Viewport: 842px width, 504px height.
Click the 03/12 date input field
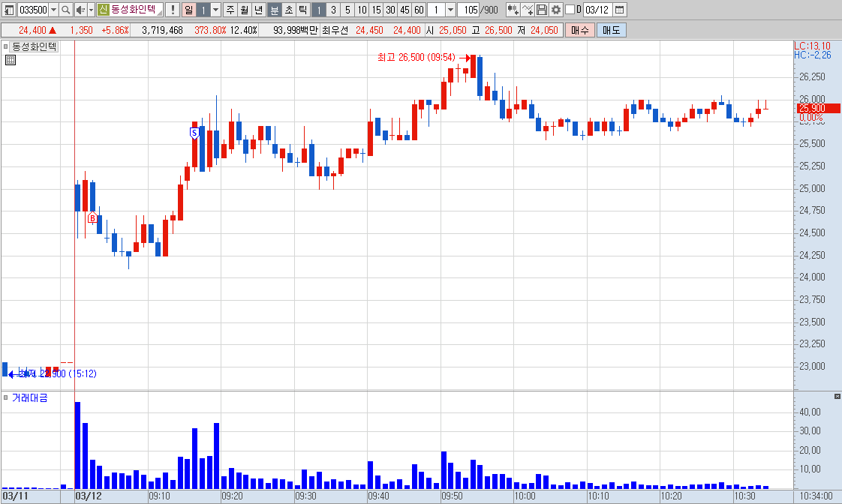597,10
